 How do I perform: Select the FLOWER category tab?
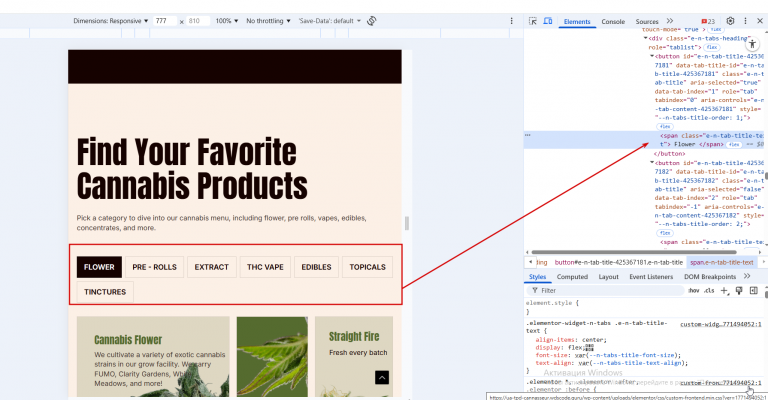(99, 267)
